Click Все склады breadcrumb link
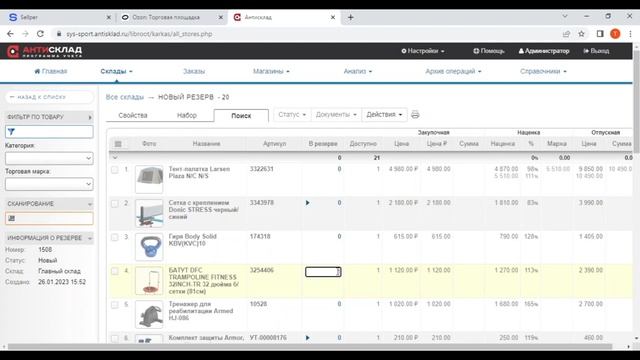 tap(125, 97)
